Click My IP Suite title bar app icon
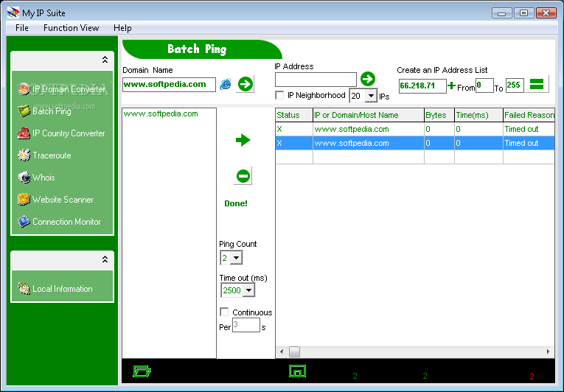Image resolution: width=564 pixels, height=392 pixels. (13, 13)
